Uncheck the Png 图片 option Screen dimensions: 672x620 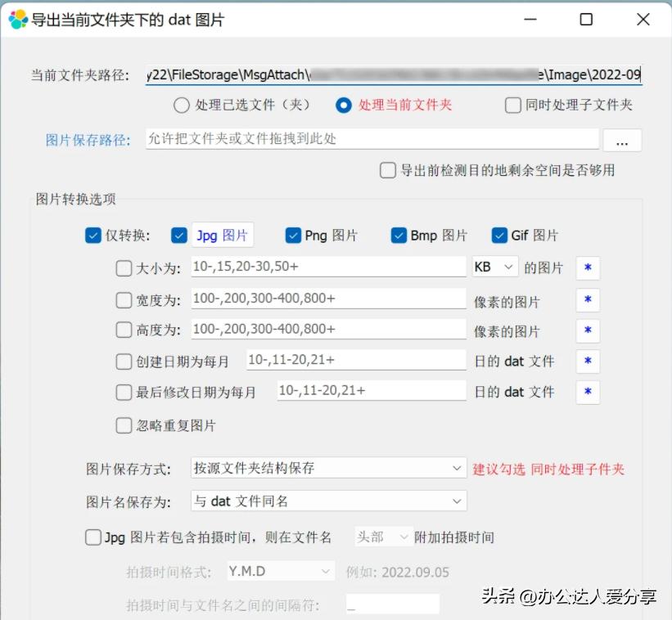(292, 235)
